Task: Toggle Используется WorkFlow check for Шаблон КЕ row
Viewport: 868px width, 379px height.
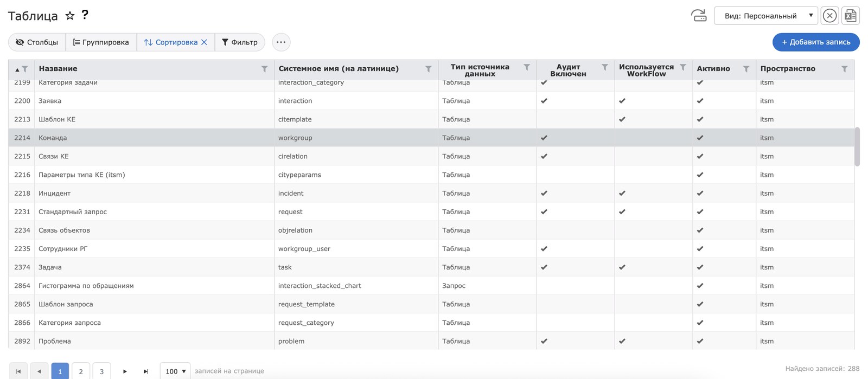Action: [x=622, y=119]
